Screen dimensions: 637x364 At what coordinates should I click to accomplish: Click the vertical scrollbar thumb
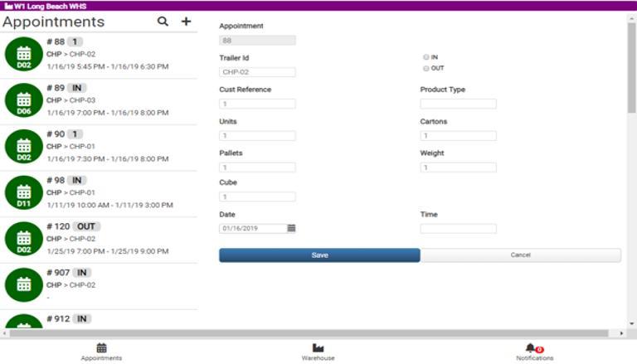[x=632, y=67]
